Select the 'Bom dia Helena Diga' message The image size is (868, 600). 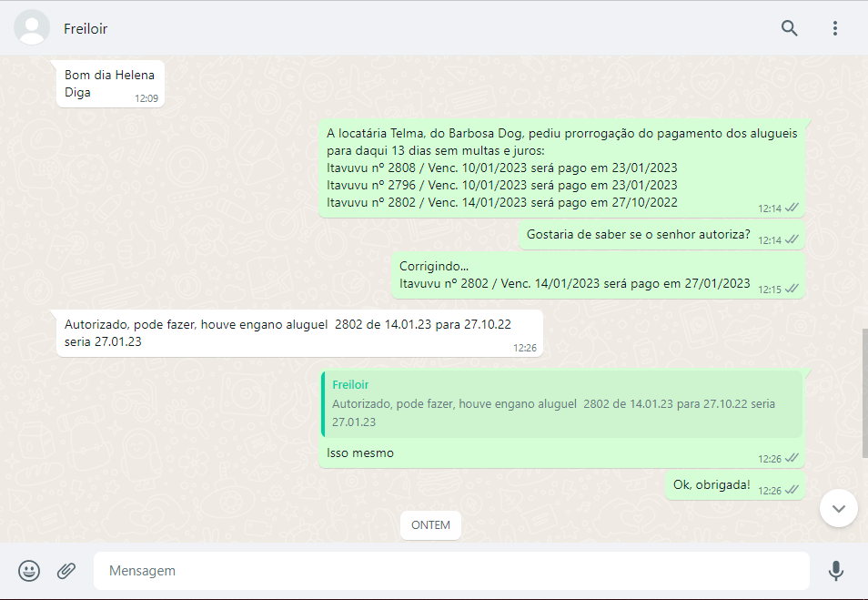(109, 84)
